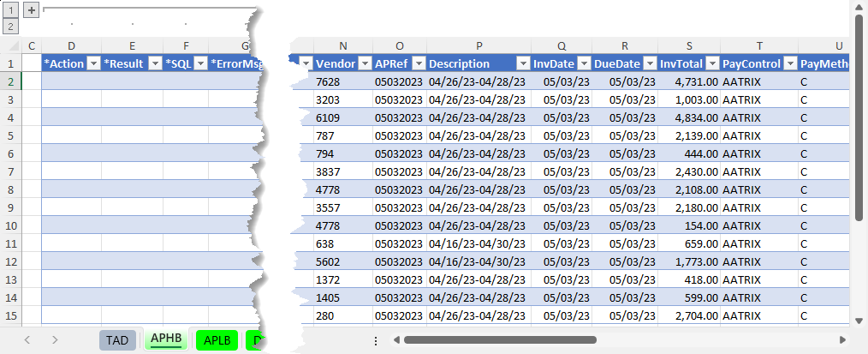Click Vendor cell 787
Screen dimensions: 868x354
tap(343, 135)
